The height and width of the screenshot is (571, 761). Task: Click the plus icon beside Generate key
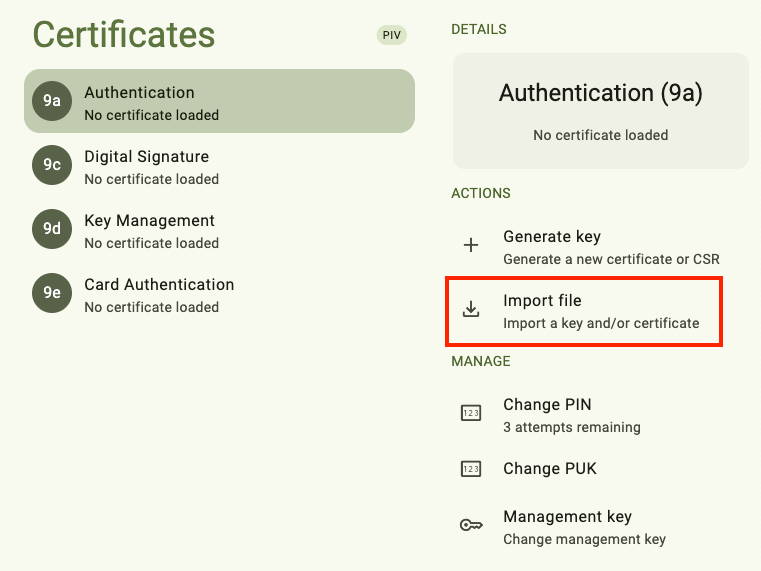click(471, 245)
